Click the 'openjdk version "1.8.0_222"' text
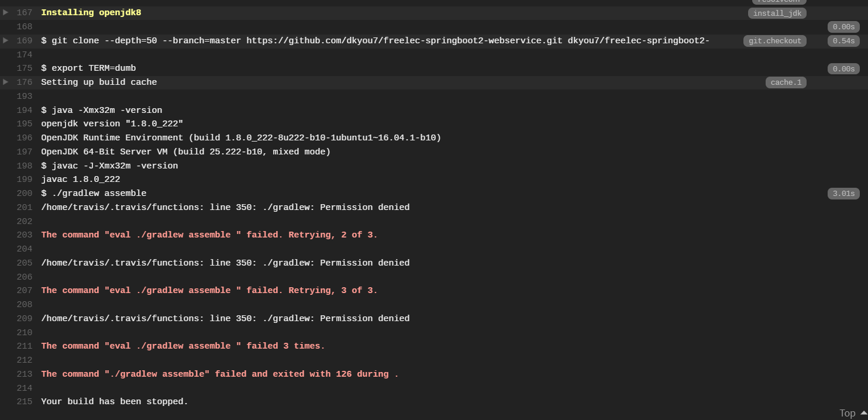Screen dimensions: 868x420 (x=112, y=124)
